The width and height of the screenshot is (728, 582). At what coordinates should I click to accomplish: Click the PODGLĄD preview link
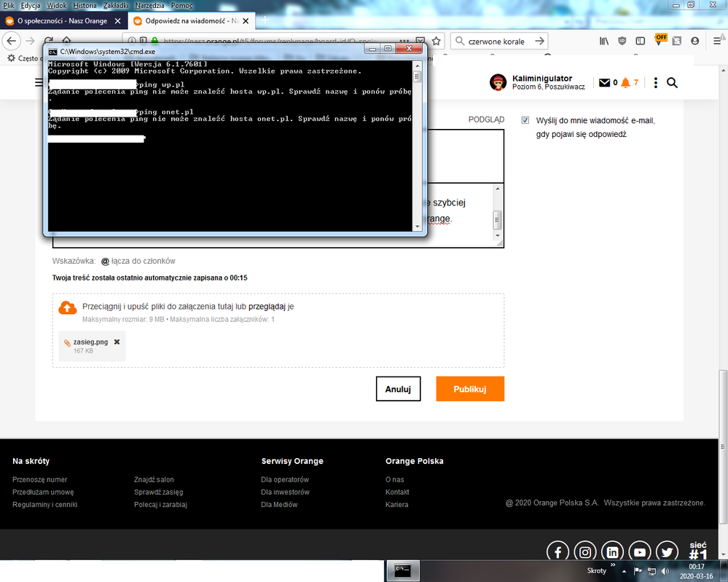pos(486,119)
